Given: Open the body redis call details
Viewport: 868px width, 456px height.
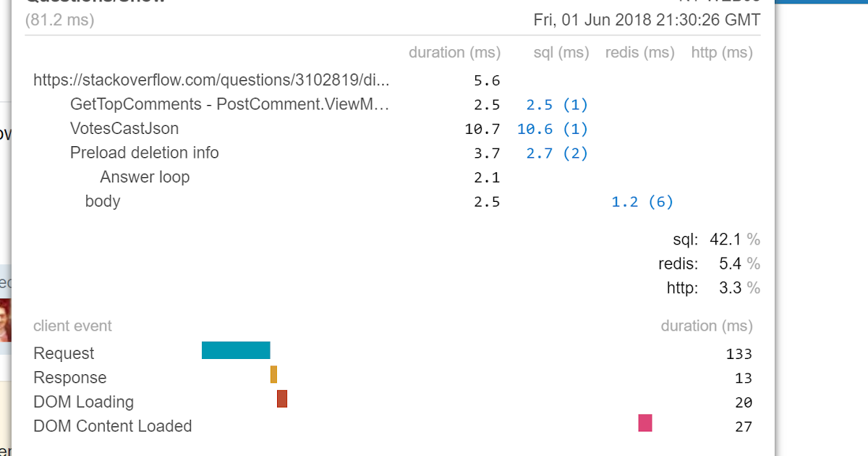Looking at the screenshot, I should (642, 201).
